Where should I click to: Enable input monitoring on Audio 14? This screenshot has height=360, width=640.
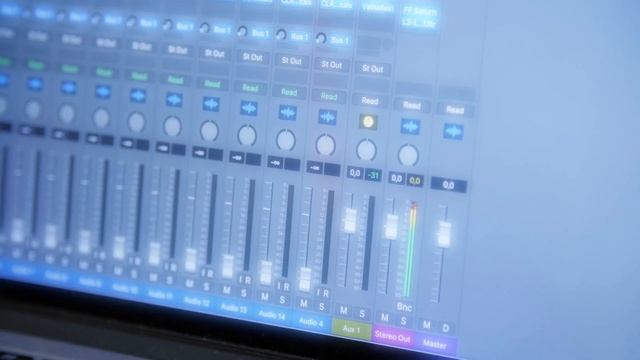[x=279, y=286]
